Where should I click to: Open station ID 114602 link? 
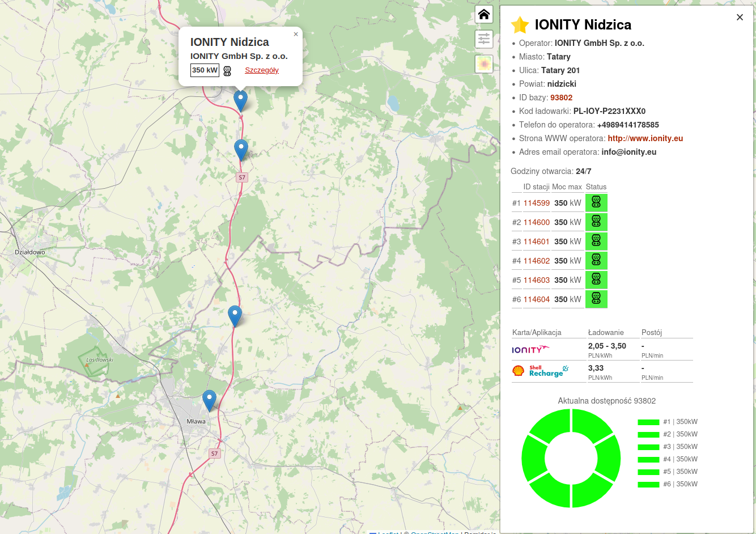[537, 261]
